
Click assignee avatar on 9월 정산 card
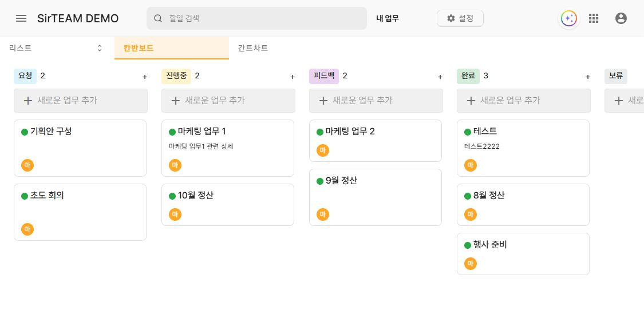[323, 214]
